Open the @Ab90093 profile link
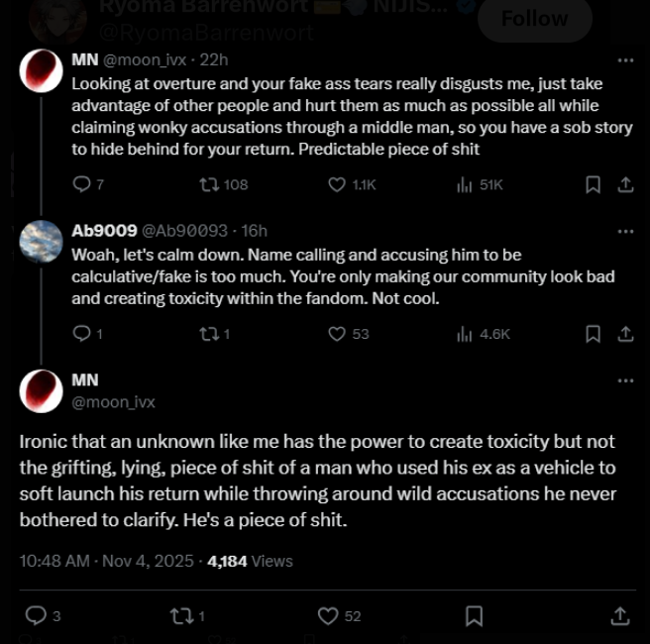Viewport: 650px width, 644px height. coord(187,231)
